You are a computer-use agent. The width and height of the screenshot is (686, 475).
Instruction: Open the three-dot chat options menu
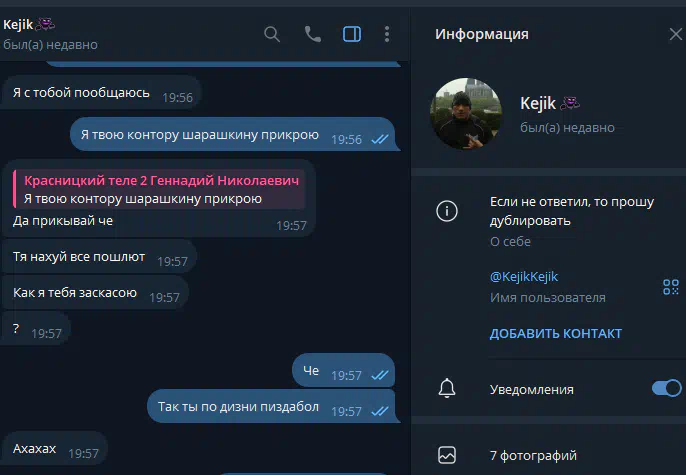[x=387, y=34]
